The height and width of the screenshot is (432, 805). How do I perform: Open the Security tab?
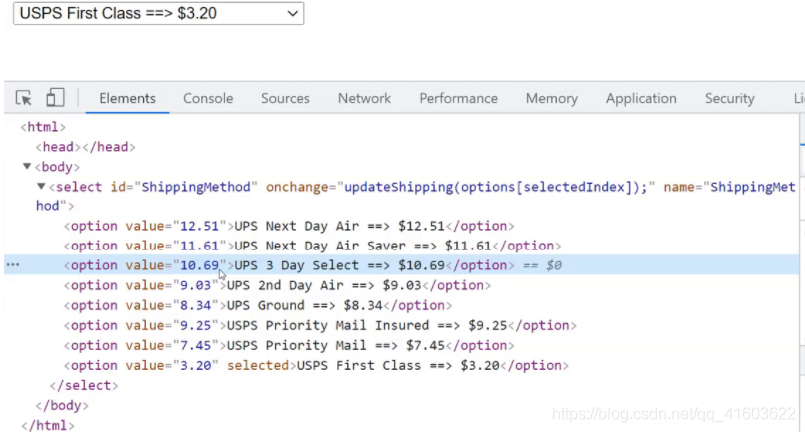point(730,98)
